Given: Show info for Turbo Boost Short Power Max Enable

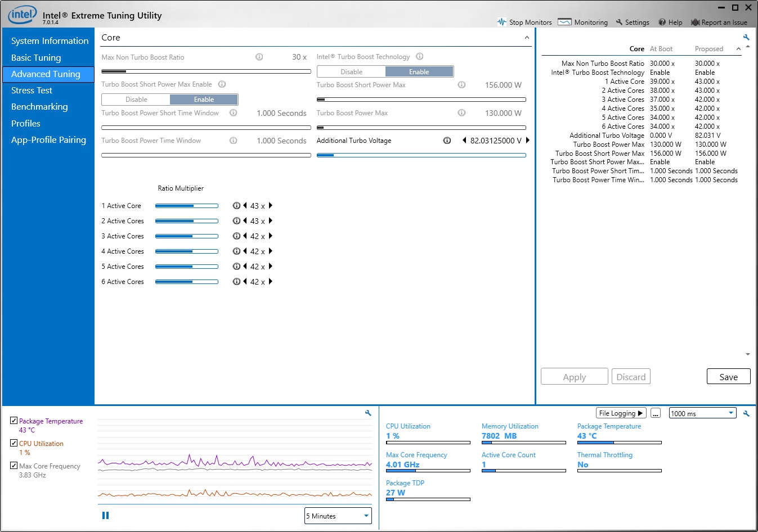Looking at the screenshot, I should point(222,84).
